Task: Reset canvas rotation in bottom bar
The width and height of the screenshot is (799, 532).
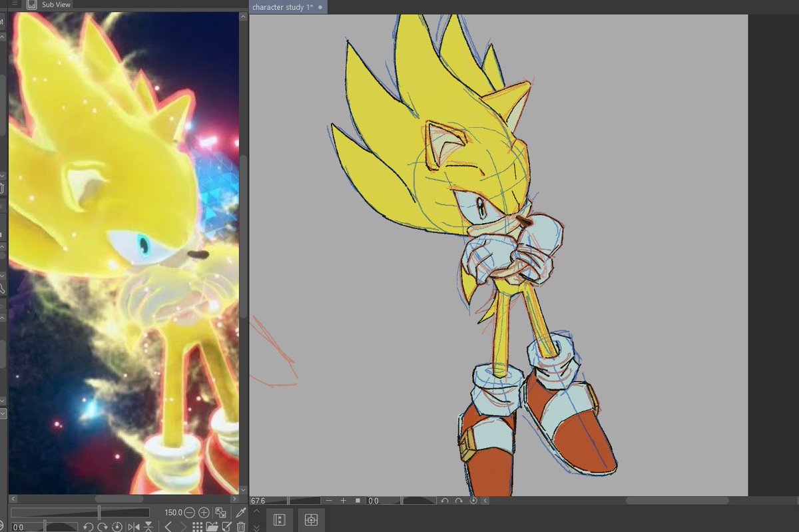Action: 473,501
